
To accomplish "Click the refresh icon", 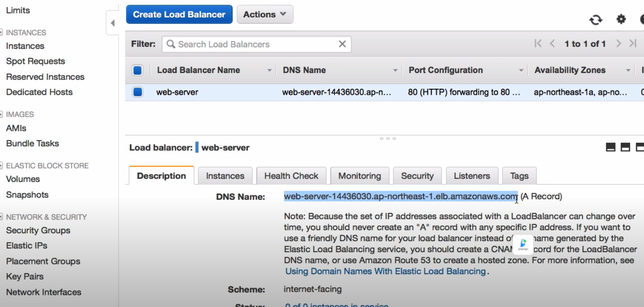I will pyautogui.click(x=596, y=20).
